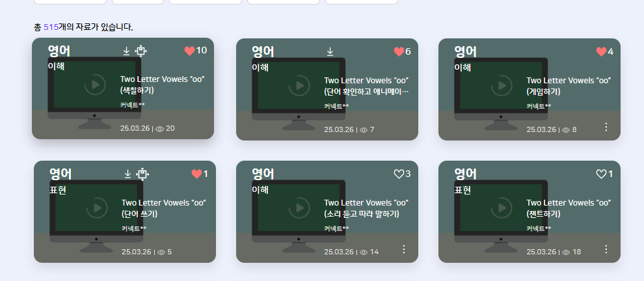Open Two Letter Vowels (게임하기) title
The height and width of the screenshot is (281, 644).
click(569, 86)
